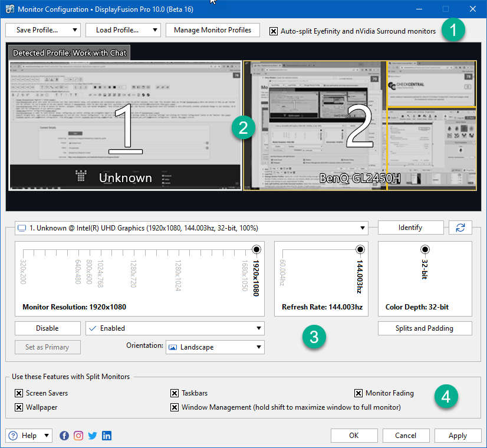The image size is (487, 448).
Task: Click the Cancel button
Action: 406,436
